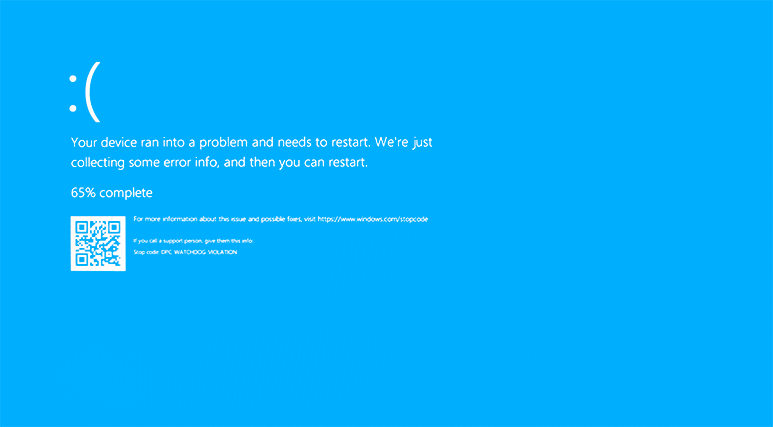Click the lower dot of the emoticon
773x427 pixels.
click(x=73, y=108)
